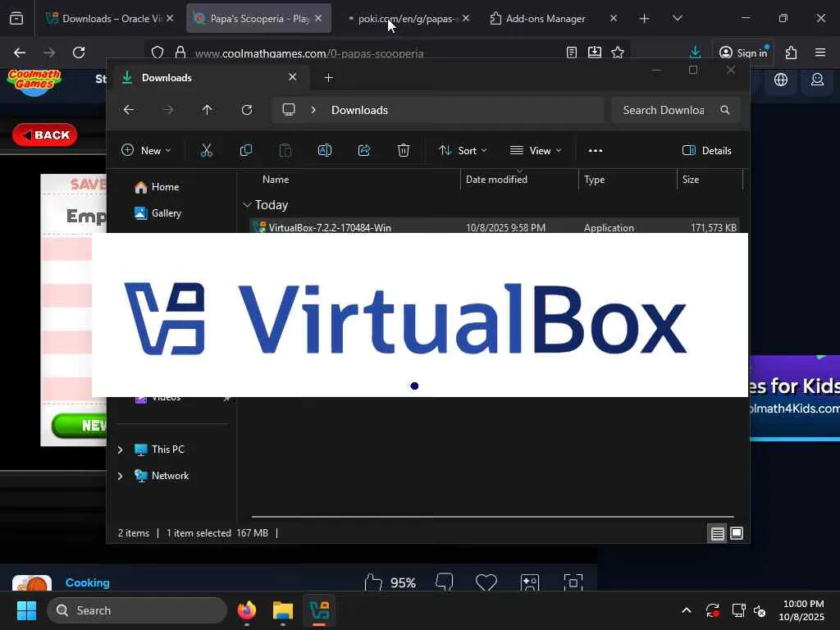Go back in File Explorer

pyautogui.click(x=129, y=110)
